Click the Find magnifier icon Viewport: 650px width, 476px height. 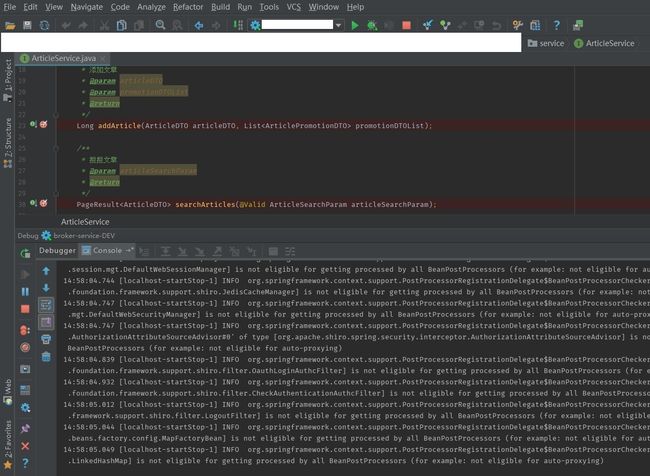(160, 25)
